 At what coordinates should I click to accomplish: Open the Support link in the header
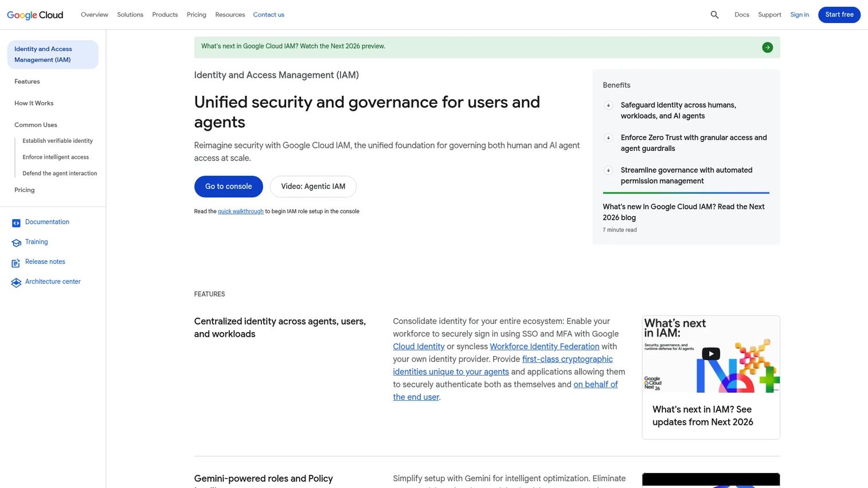pos(769,15)
